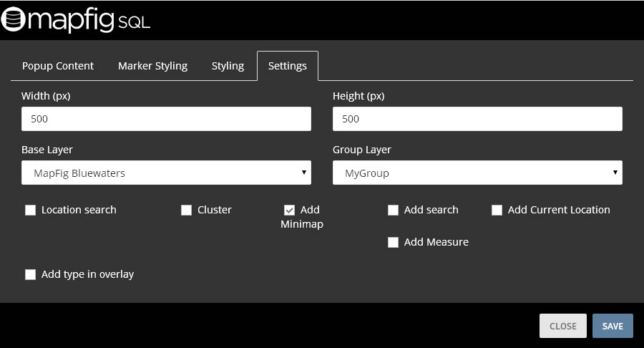Open the Base Layer dropdown
Image resolution: width=644 pixels, height=348 pixels.
166,173
